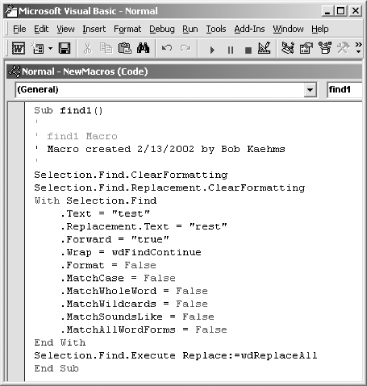The image size is (367, 386).
Task: Click the Save Normal disk icon
Action: tap(64, 49)
